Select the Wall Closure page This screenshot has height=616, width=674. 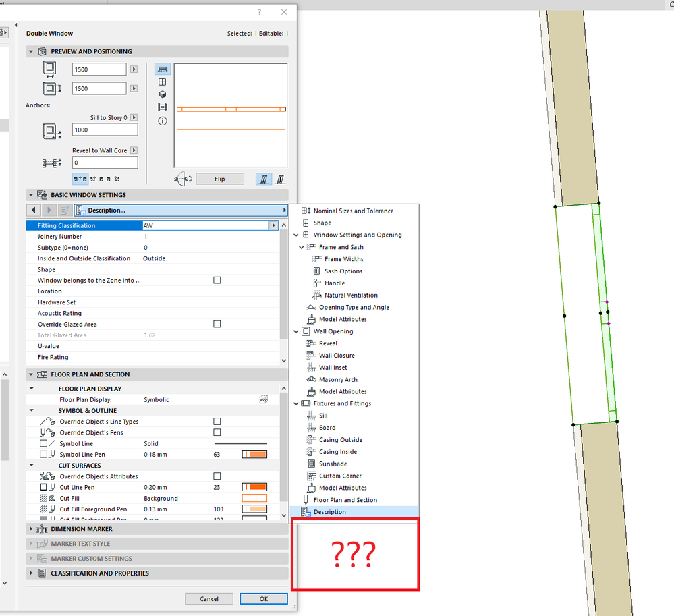coord(337,356)
